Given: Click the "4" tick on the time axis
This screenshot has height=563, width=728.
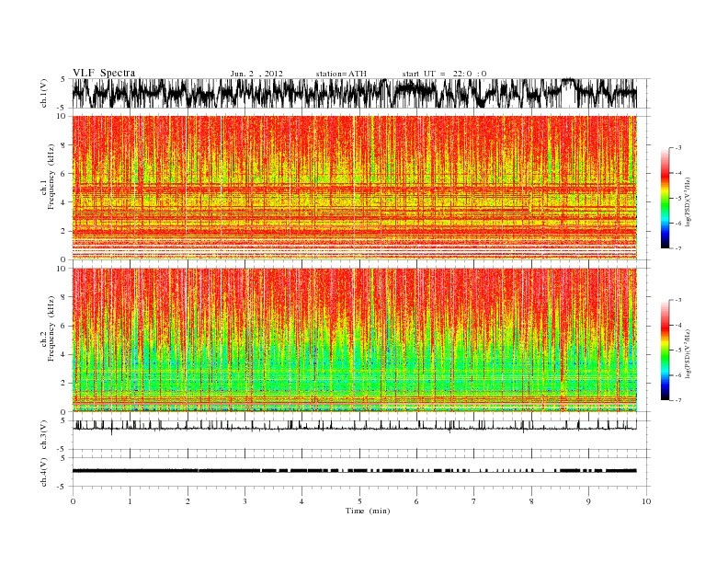Looking at the screenshot, I should [301, 501].
